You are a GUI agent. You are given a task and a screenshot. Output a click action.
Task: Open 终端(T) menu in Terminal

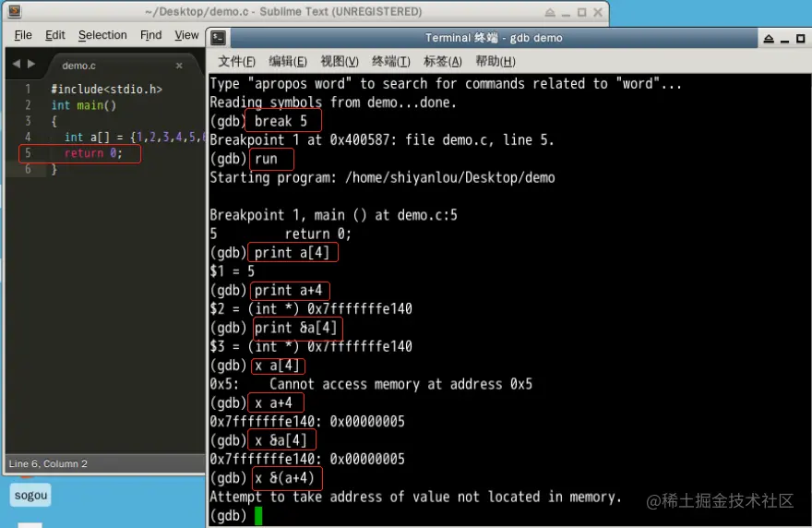pos(391,62)
